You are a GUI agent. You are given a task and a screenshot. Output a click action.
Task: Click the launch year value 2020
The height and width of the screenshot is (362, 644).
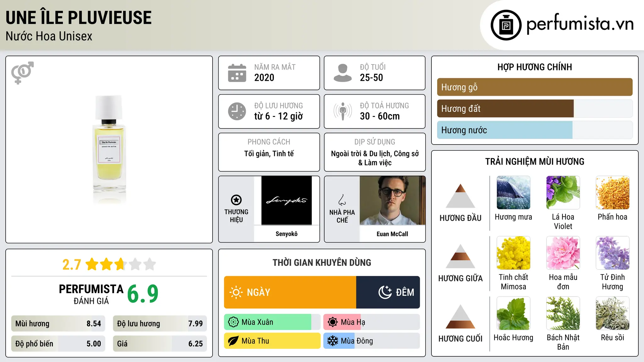click(264, 78)
